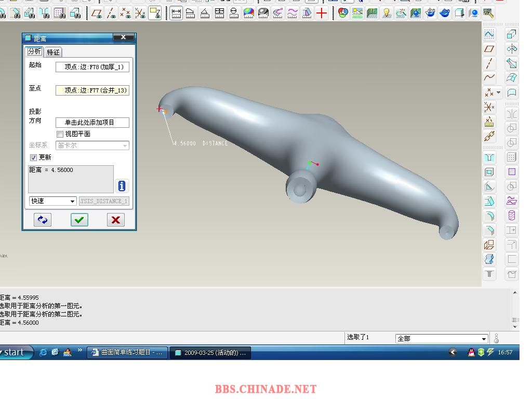Click the 至点 reference input field
The image size is (532, 399).
(x=92, y=90)
